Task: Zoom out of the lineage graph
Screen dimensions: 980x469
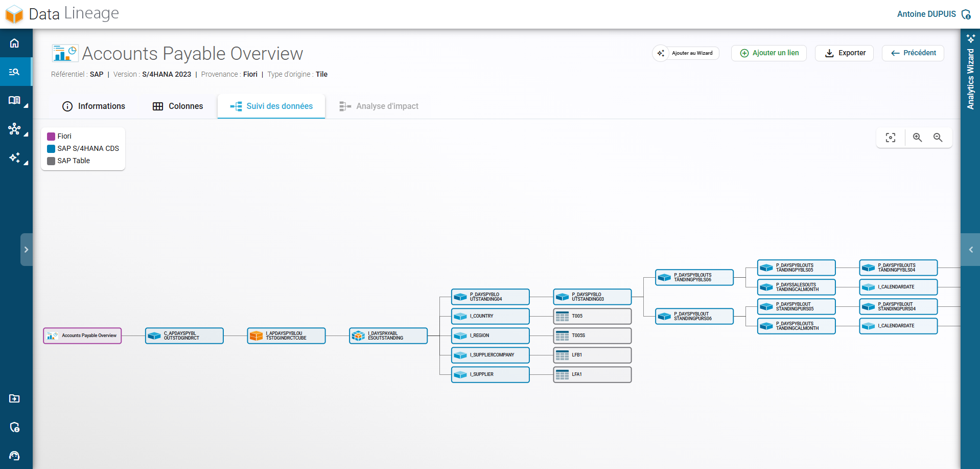Action: pyautogui.click(x=938, y=137)
